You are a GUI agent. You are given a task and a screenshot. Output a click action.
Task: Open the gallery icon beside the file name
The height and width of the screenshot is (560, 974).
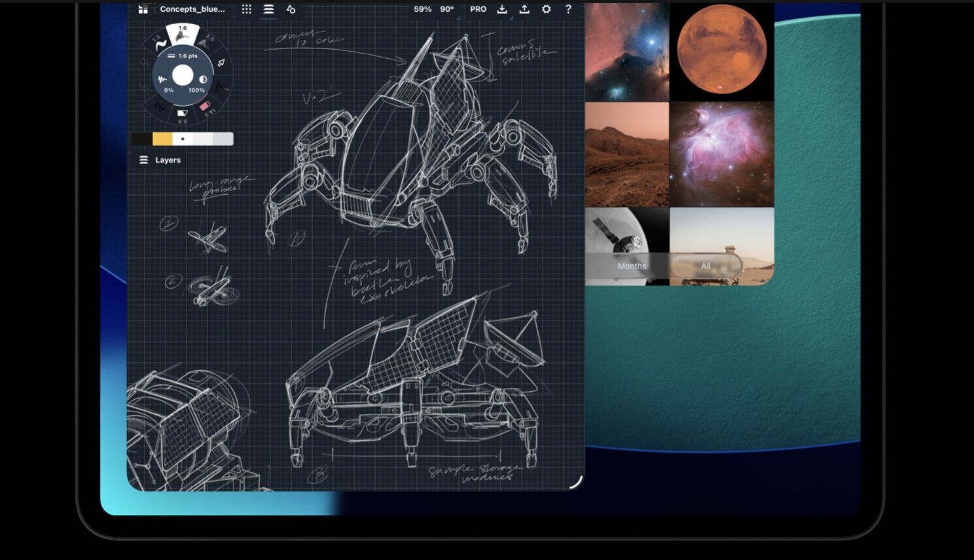143,9
